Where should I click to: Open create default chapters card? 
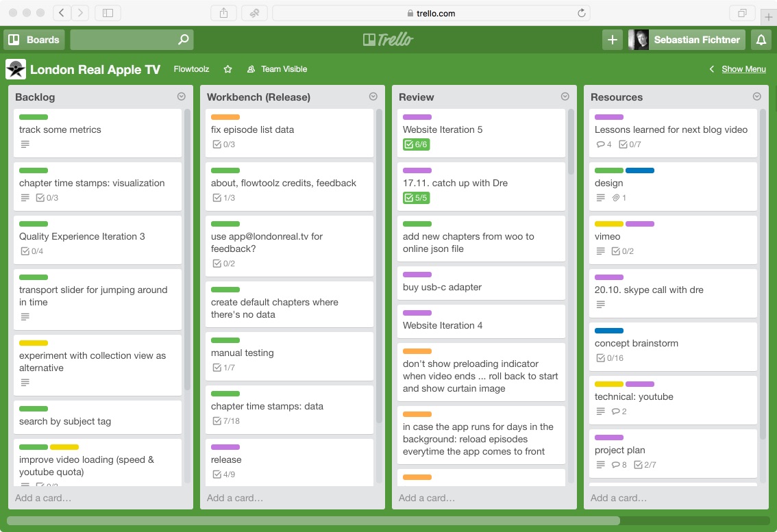289,304
